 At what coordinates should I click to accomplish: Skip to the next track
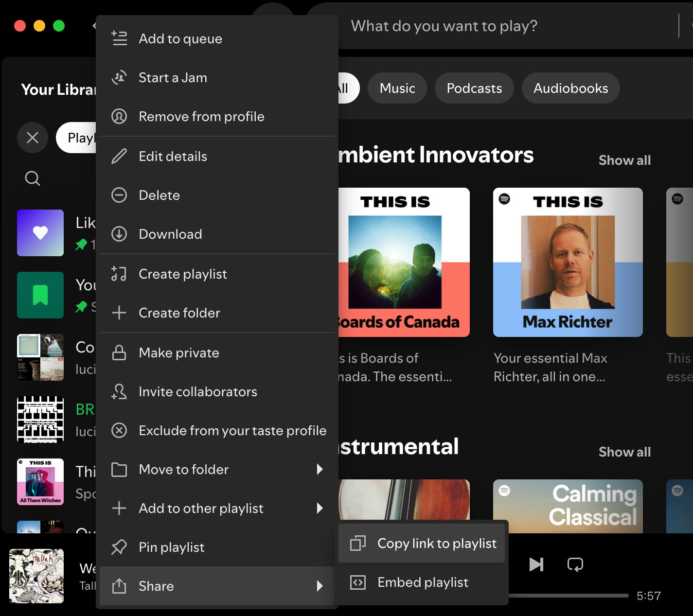pyautogui.click(x=536, y=564)
